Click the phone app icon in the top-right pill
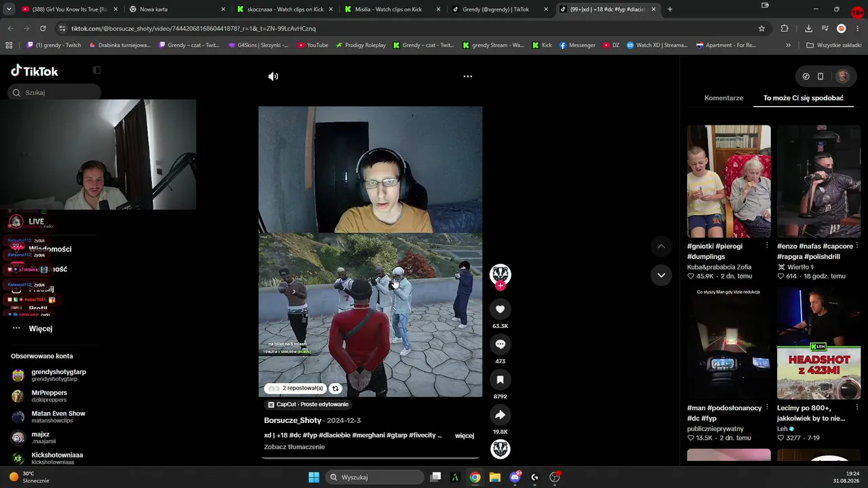The image size is (868, 488). [821, 77]
